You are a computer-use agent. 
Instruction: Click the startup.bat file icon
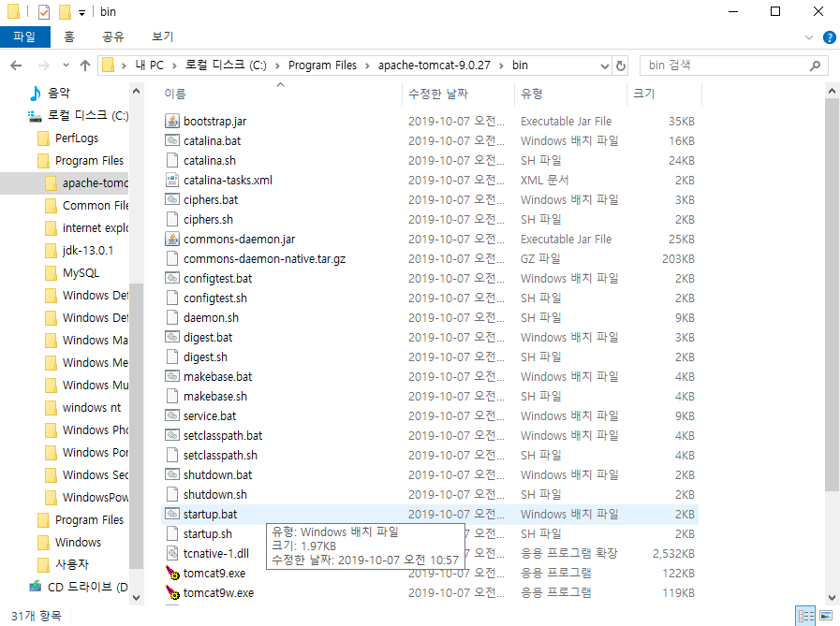(171, 514)
